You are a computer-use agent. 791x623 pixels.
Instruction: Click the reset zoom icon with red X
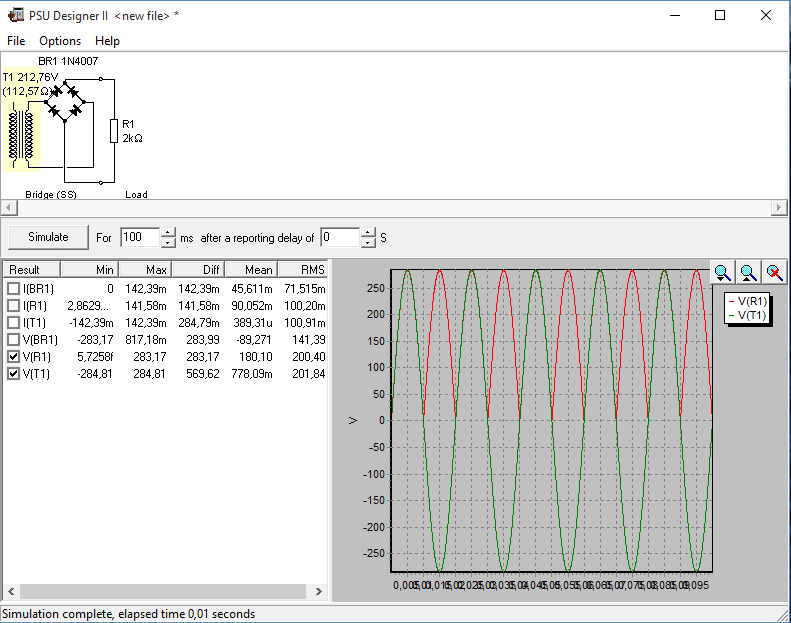pos(773,273)
